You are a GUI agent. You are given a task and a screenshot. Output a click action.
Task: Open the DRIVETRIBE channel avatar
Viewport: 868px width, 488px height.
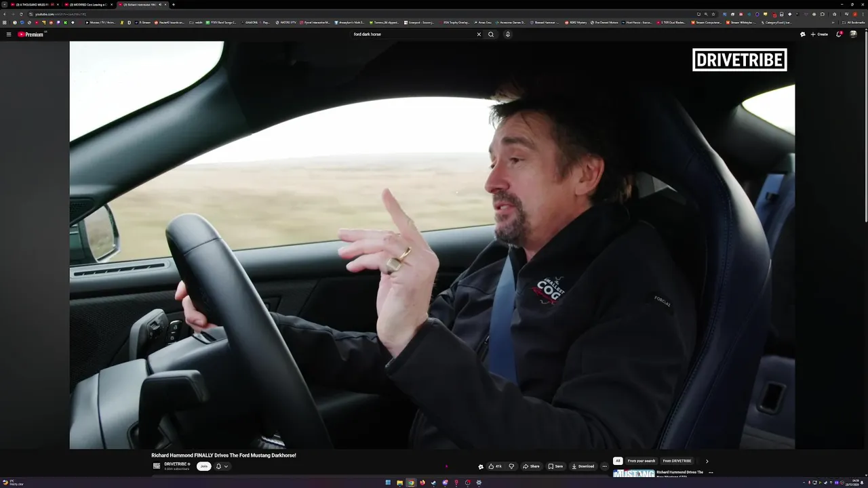tap(157, 466)
